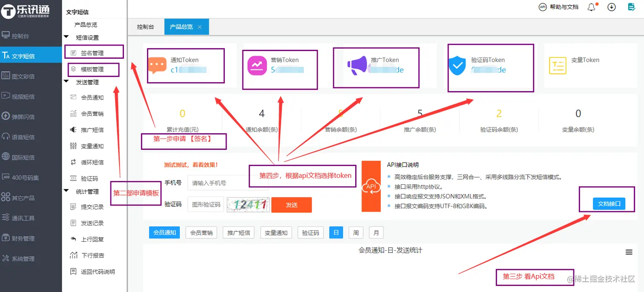
Task: Click the 其它产品 grid icon
Action: point(6,198)
